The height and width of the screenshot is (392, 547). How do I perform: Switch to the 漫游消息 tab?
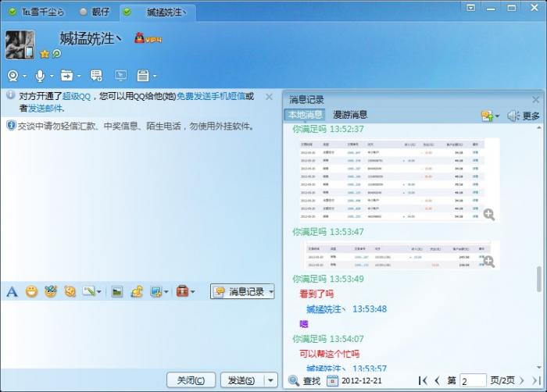coord(350,115)
